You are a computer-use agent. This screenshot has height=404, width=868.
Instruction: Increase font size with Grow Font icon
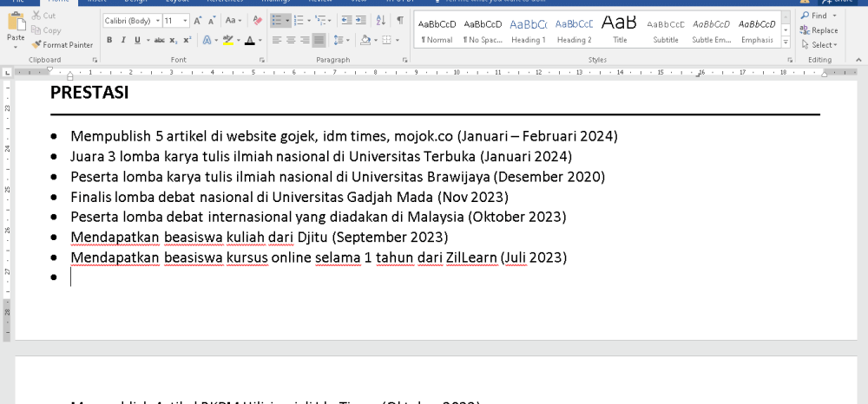pos(198,20)
